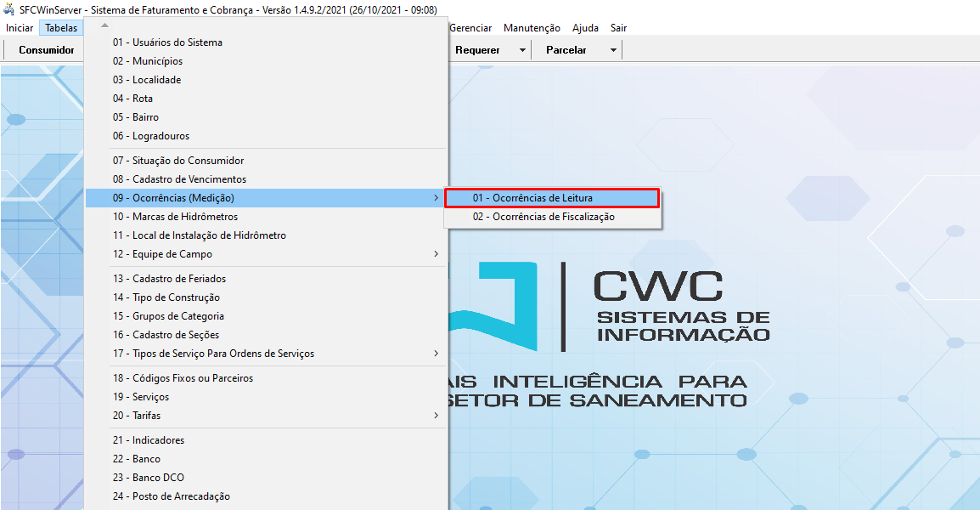Select 10 - Marcas de Hidrômetros

pos(177,217)
